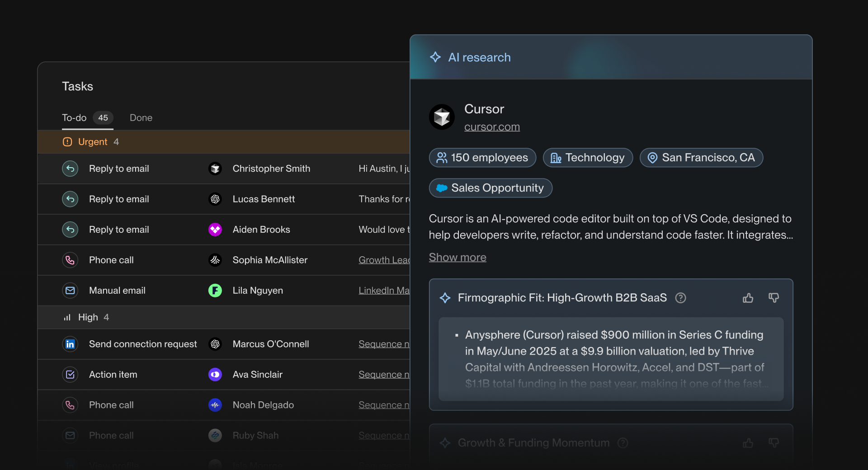
Task: Click the Cursor company logo
Action: tap(442, 117)
